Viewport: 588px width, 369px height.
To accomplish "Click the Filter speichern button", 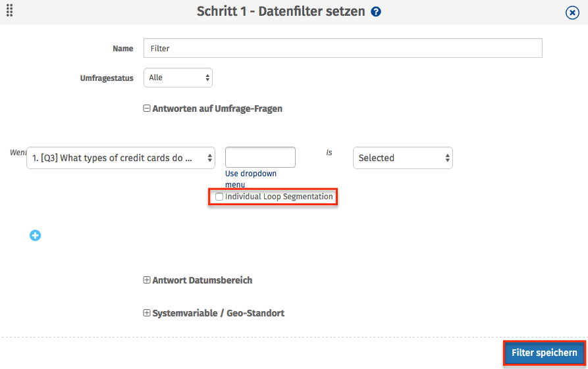I will point(544,353).
